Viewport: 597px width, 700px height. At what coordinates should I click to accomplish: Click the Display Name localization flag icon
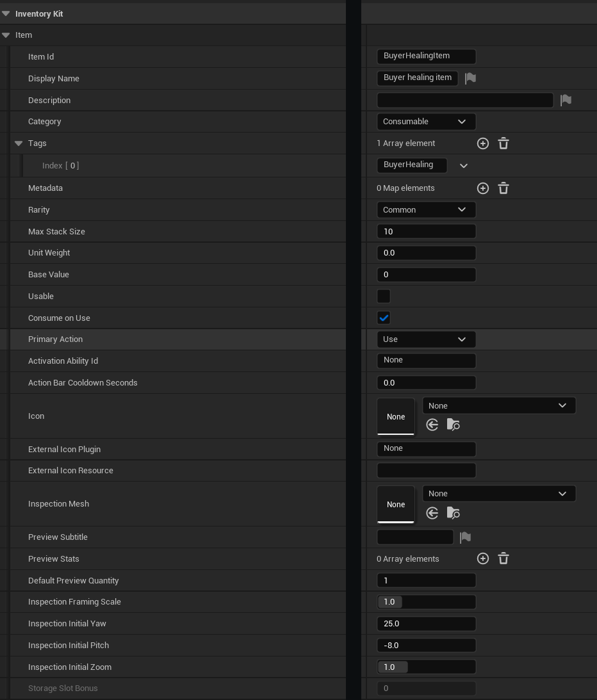click(470, 78)
